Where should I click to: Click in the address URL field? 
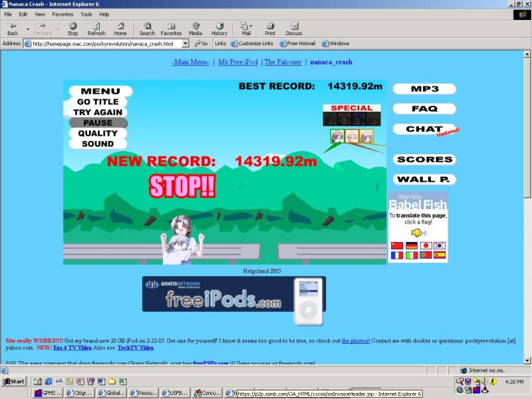tap(106, 43)
